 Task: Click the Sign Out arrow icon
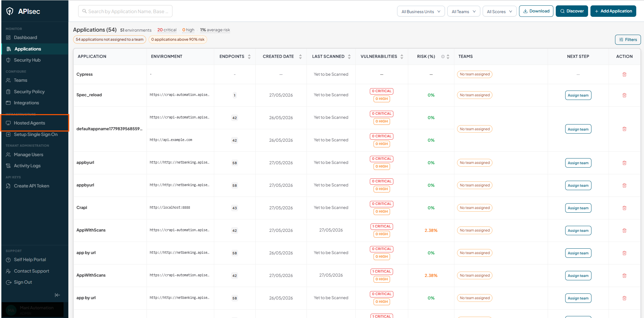tap(8, 282)
